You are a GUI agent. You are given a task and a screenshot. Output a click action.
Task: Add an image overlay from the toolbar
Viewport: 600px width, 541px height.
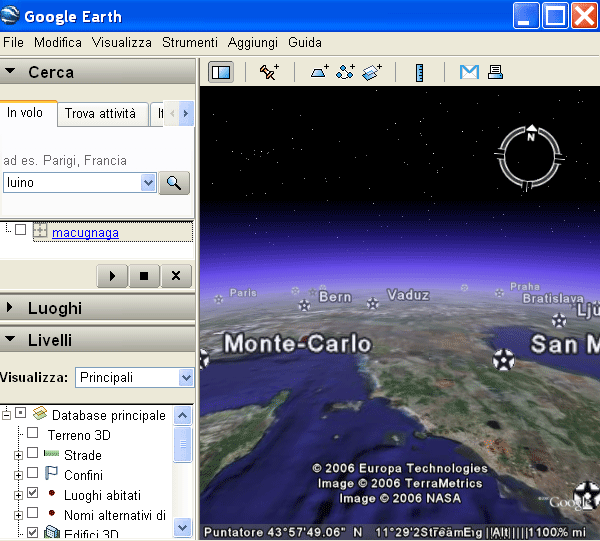372,72
